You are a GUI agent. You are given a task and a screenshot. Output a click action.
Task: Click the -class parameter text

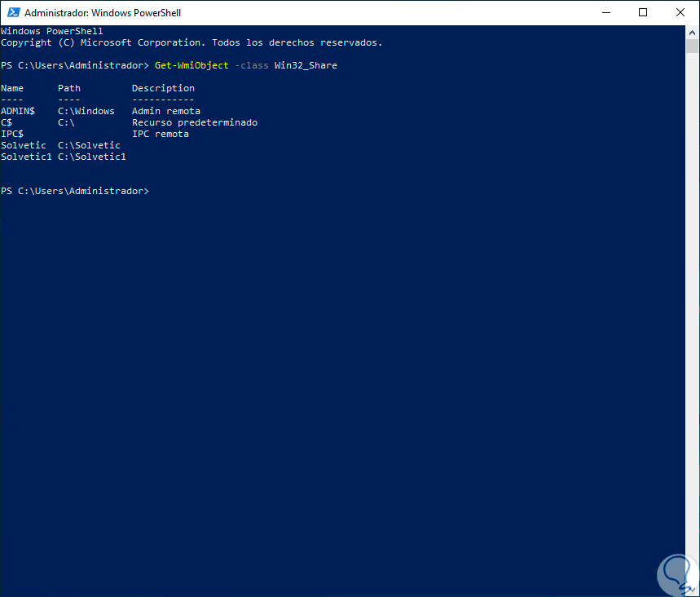pyautogui.click(x=251, y=65)
